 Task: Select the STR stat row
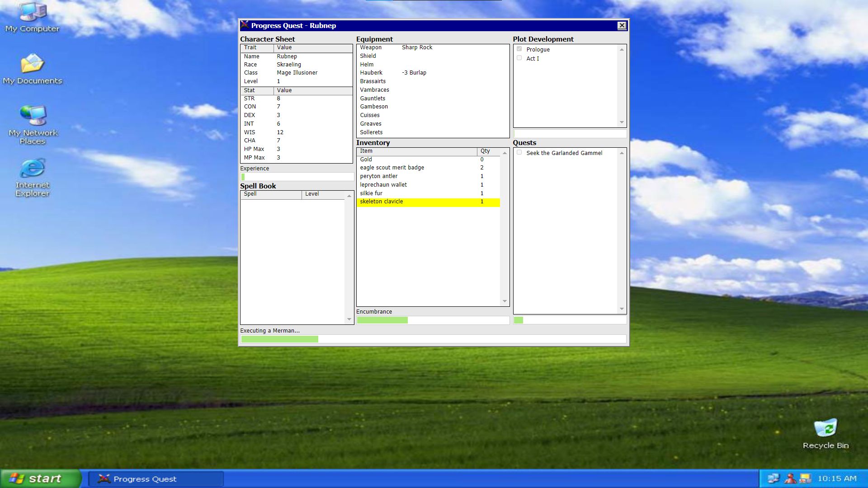(297, 99)
